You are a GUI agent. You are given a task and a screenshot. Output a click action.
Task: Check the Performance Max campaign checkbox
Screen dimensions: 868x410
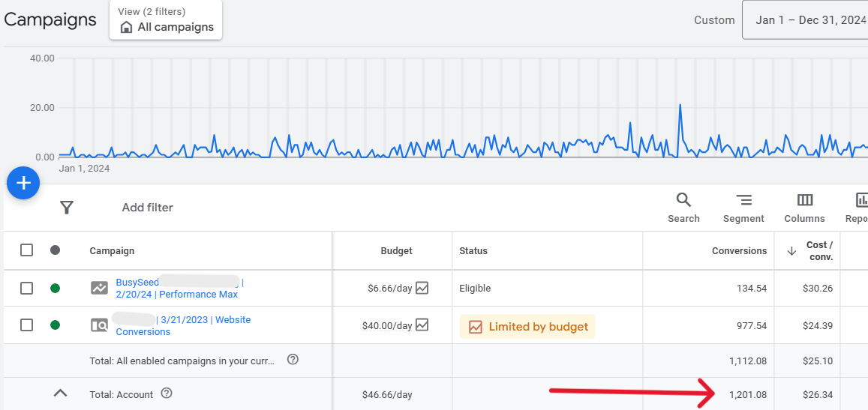pos(26,288)
